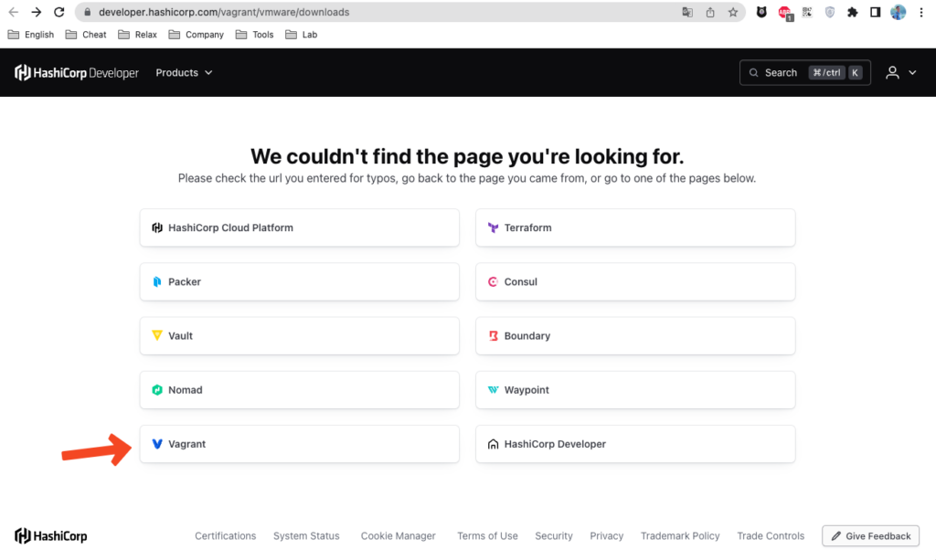This screenshot has width=936, height=560.
Task: Open the English bookmarks folder
Action: click(31, 35)
